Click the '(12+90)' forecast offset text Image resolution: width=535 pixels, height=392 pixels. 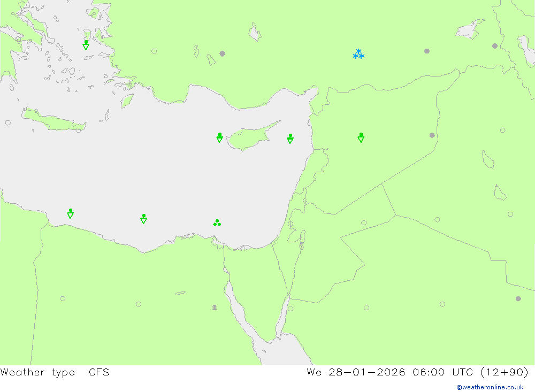click(x=505, y=372)
